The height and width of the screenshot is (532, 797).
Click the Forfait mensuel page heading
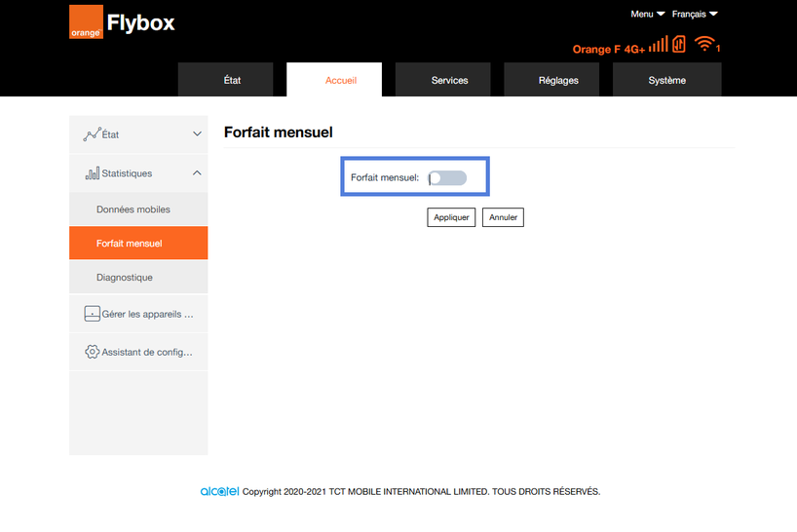279,133
